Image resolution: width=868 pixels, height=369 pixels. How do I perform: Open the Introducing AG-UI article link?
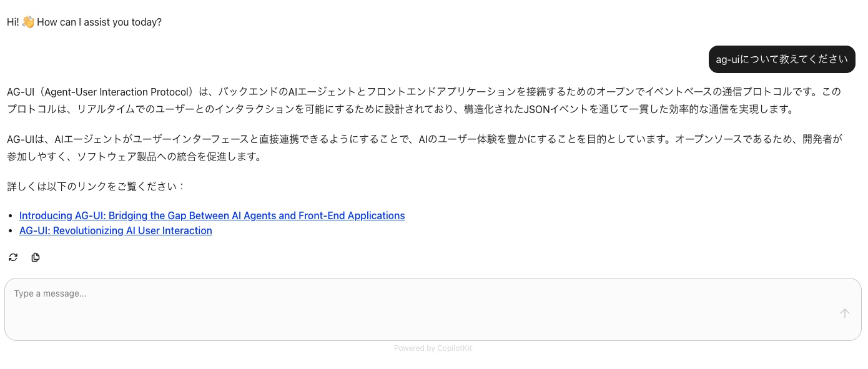pyautogui.click(x=212, y=215)
